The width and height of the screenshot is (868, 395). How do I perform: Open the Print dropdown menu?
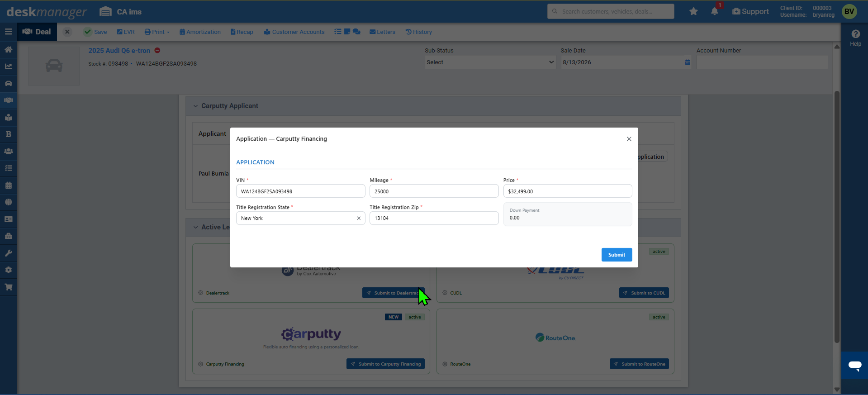[x=157, y=32]
